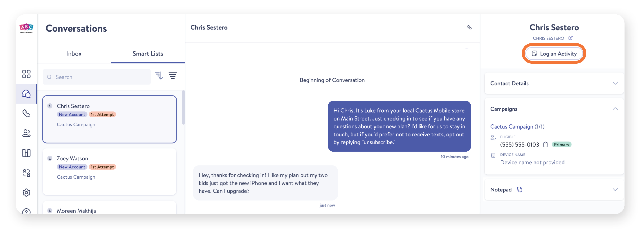Switch to the Smart Lists tab
This screenshot has height=235, width=644.
[x=148, y=54]
